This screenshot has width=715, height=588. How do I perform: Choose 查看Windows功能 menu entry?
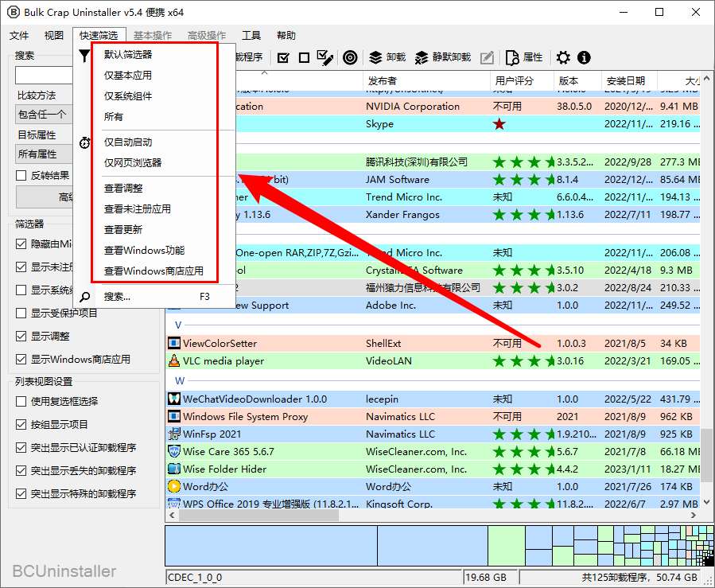point(144,251)
